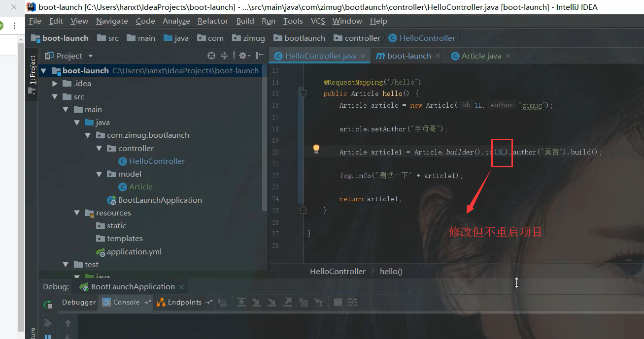The image size is (644, 339).
Task: Collapse the test folder
Action: coord(66,264)
